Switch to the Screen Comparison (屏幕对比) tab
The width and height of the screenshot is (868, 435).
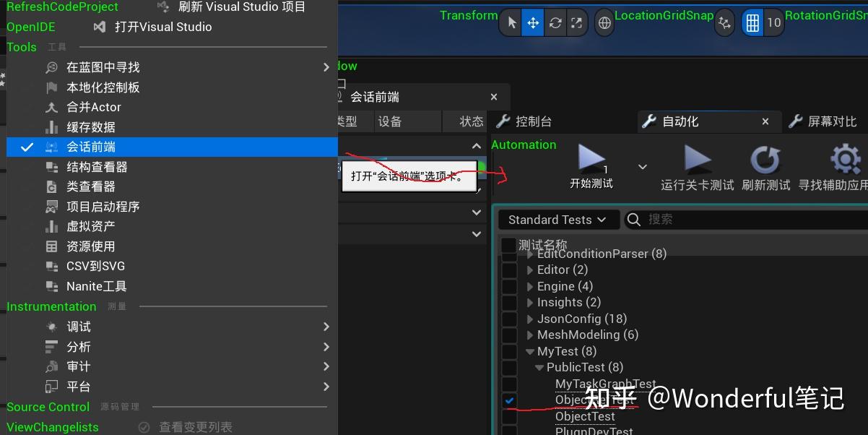tap(823, 121)
